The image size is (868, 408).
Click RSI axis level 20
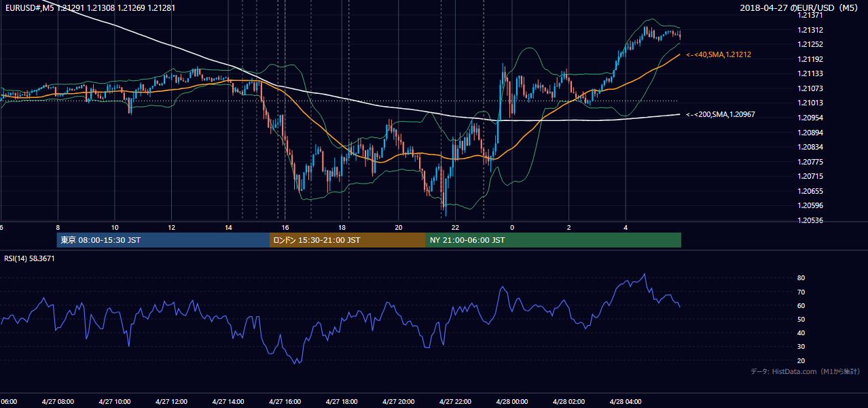click(x=801, y=360)
